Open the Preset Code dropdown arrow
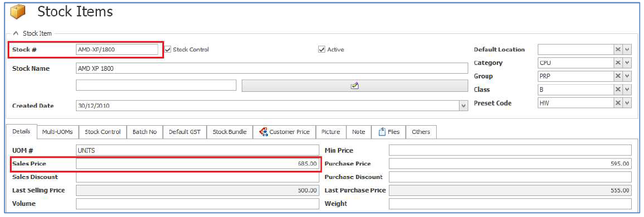Screen dimensions: 644x217 (627, 103)
